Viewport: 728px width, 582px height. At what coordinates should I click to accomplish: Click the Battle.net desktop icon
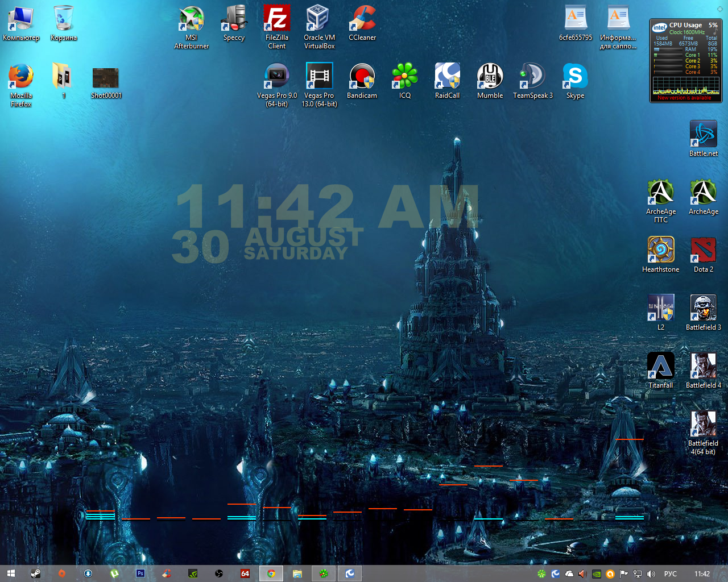[703, 135]
